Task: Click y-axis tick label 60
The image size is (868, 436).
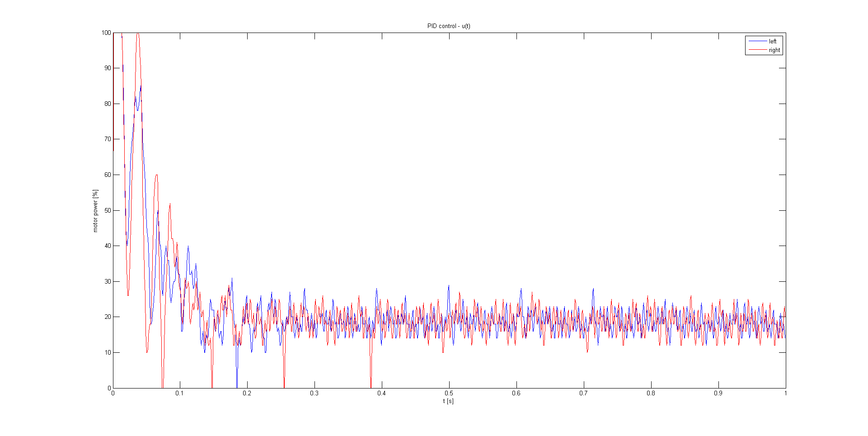Action: tap(108, 175)
